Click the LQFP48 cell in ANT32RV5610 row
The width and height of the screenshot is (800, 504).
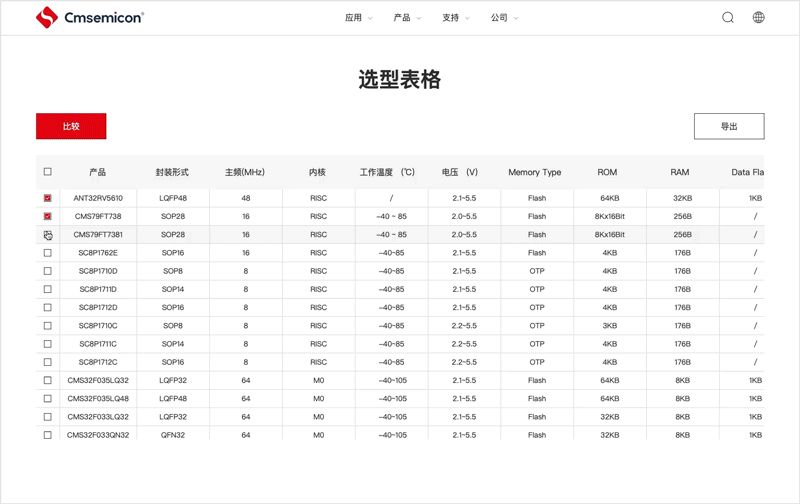(x=173, y=198)
